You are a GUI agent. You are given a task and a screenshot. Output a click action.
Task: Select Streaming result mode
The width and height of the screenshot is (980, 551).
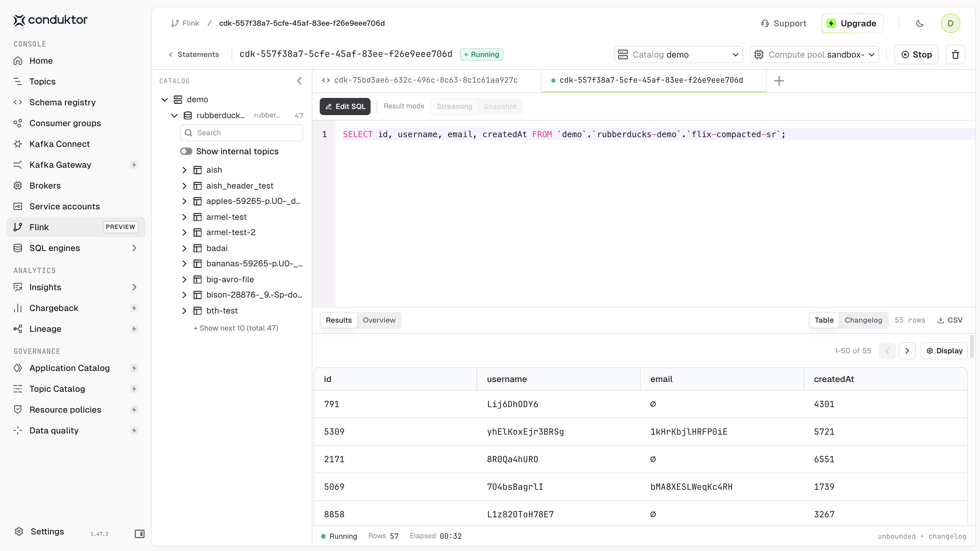pyautogui.click(x=454, y=107)
